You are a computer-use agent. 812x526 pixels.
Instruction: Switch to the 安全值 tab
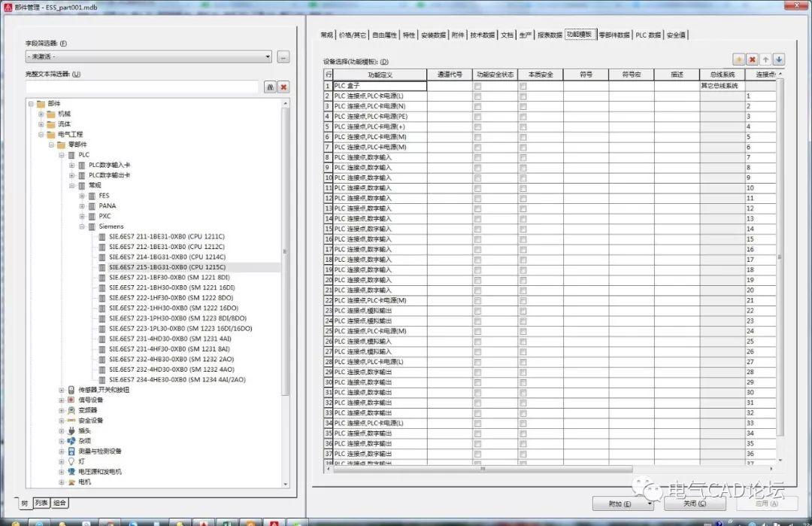point(676,35)
